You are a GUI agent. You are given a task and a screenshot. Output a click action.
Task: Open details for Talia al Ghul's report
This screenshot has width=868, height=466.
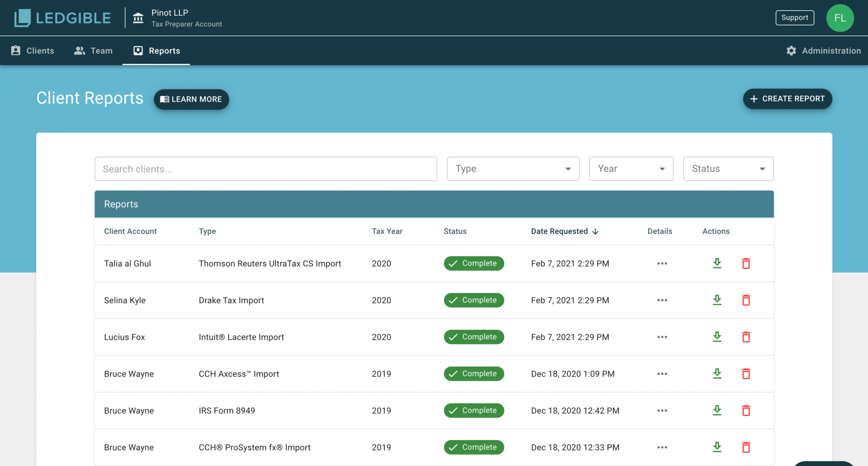click(662, 264)
